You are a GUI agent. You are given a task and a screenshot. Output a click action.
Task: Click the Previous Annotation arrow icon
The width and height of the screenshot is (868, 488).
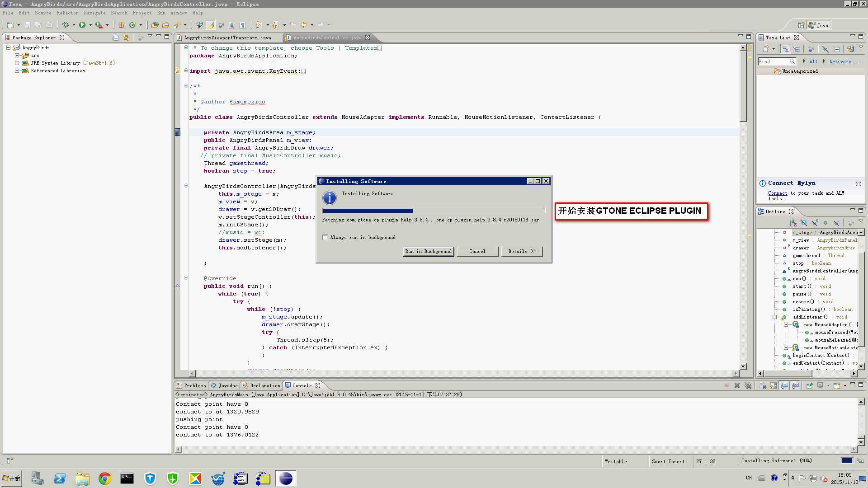(x=275, y=25)
